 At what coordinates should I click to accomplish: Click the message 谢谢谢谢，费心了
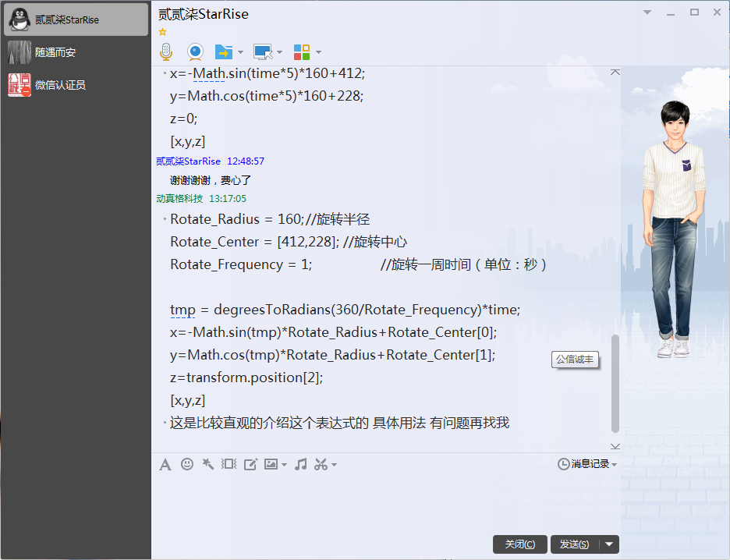[x=211, y=180]
